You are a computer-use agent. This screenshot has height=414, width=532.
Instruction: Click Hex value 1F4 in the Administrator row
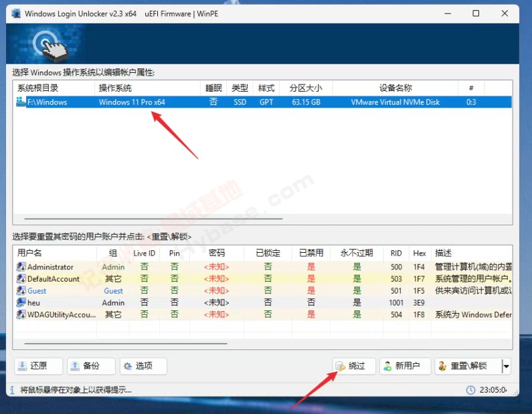pos(419,267)
